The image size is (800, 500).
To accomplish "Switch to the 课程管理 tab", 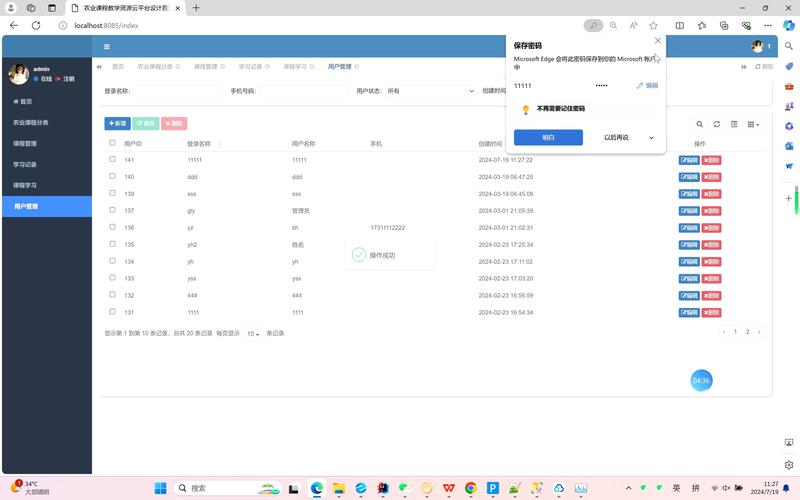I will pos(209,67).
